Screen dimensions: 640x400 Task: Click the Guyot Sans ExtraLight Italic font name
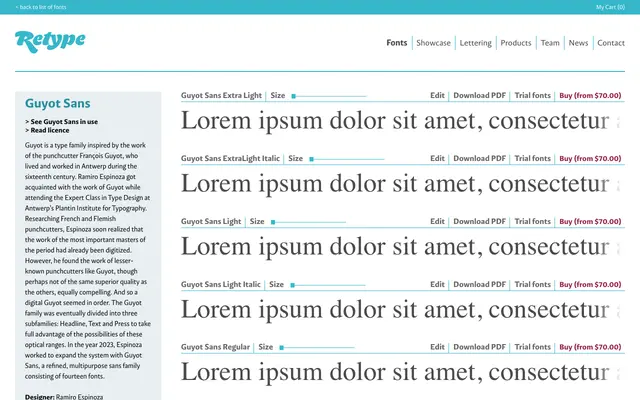tap(230, 158)
